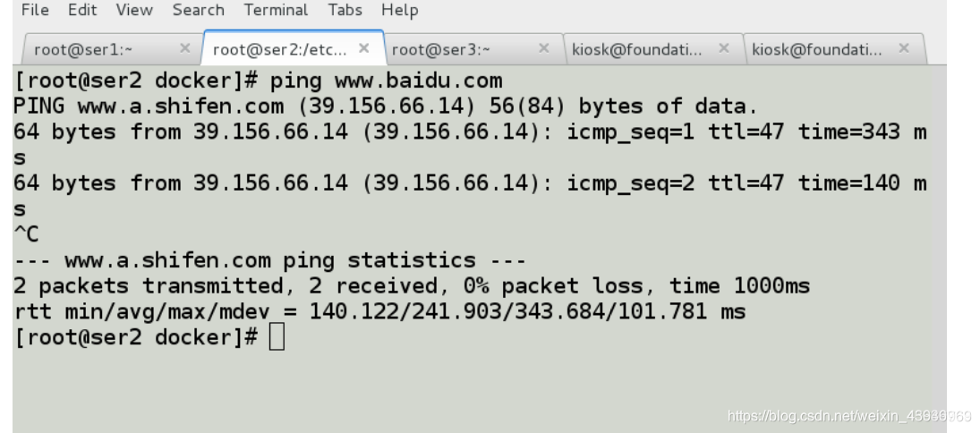Close the root@ser3 tab
Image resolution: width=980 pixels, height=433 pixels.
point(544,48)
